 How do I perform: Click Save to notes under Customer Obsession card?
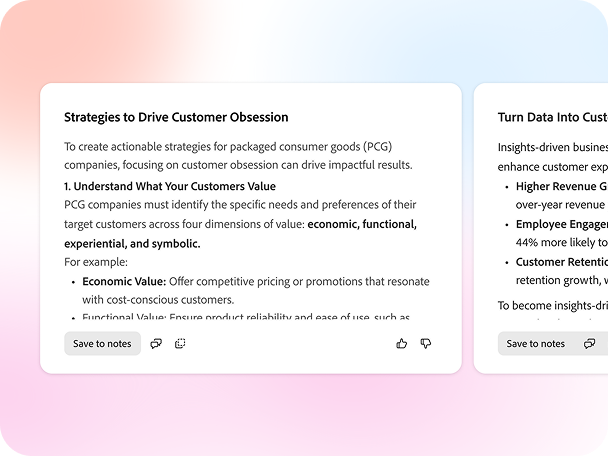pyautogui.click(x=102, y=343)
